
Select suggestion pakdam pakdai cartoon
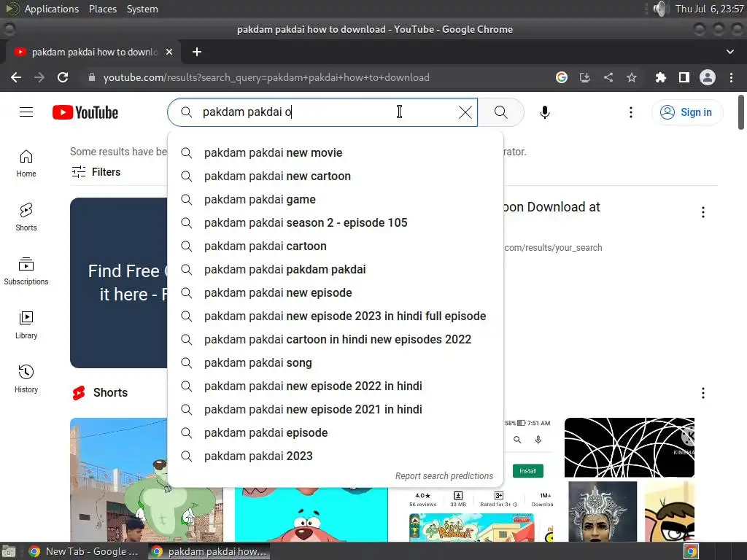336,246
